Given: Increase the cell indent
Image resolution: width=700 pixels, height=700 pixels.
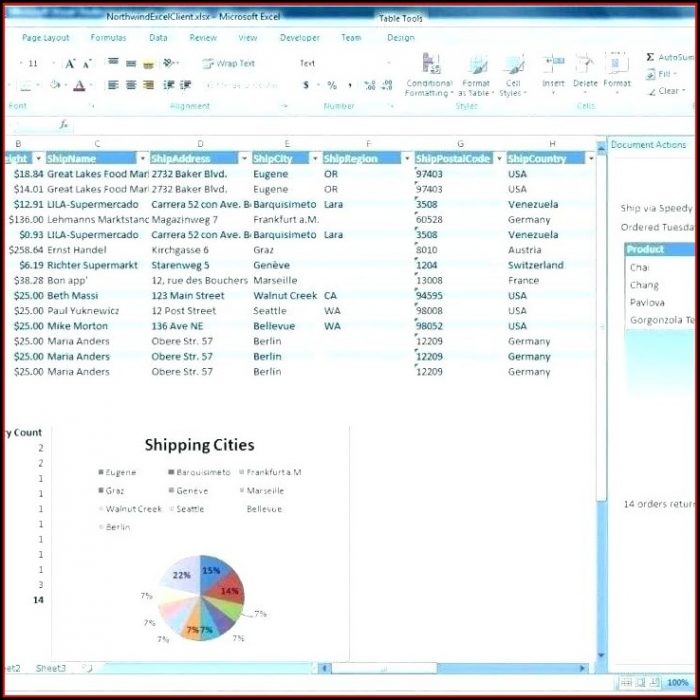Looking at the screenshot, I should 186,84.
